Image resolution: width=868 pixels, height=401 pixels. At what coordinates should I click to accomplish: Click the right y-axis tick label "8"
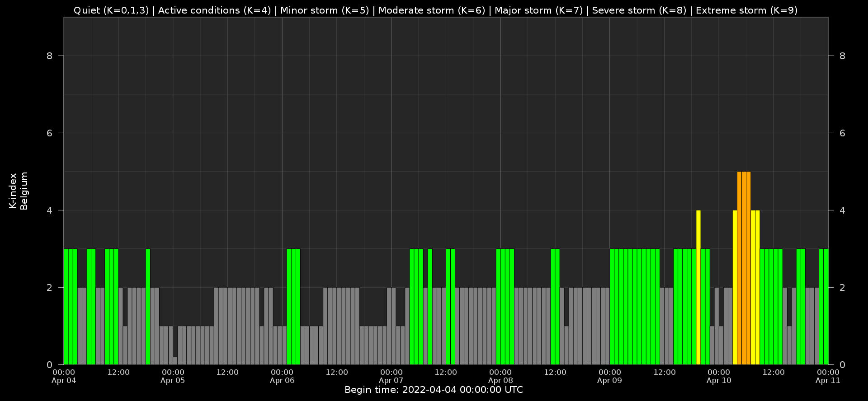[x=842, y=56]
